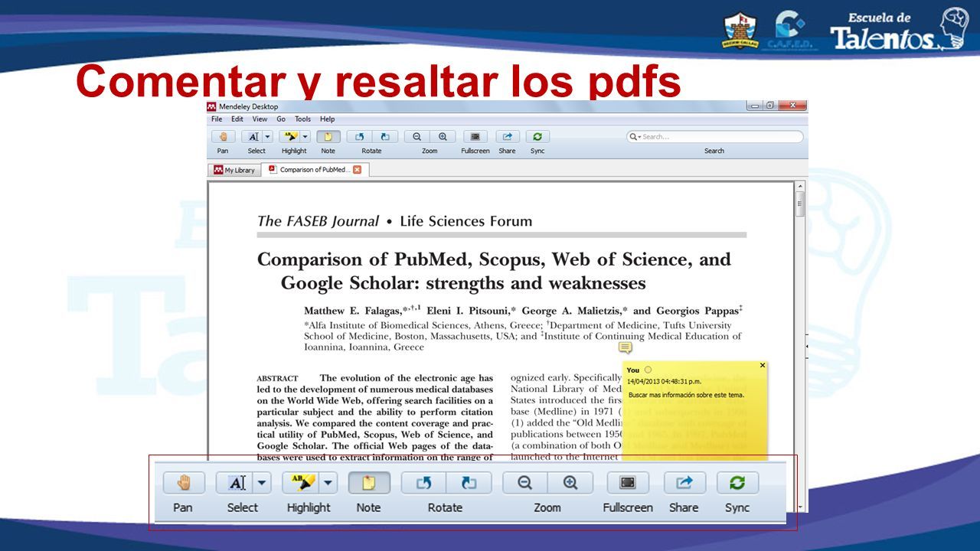Open Select tool dropdown arrow in small window toolbar
The width and height of the screenshot is (980, 551).
pyautogui.click(x=268, y=137)
